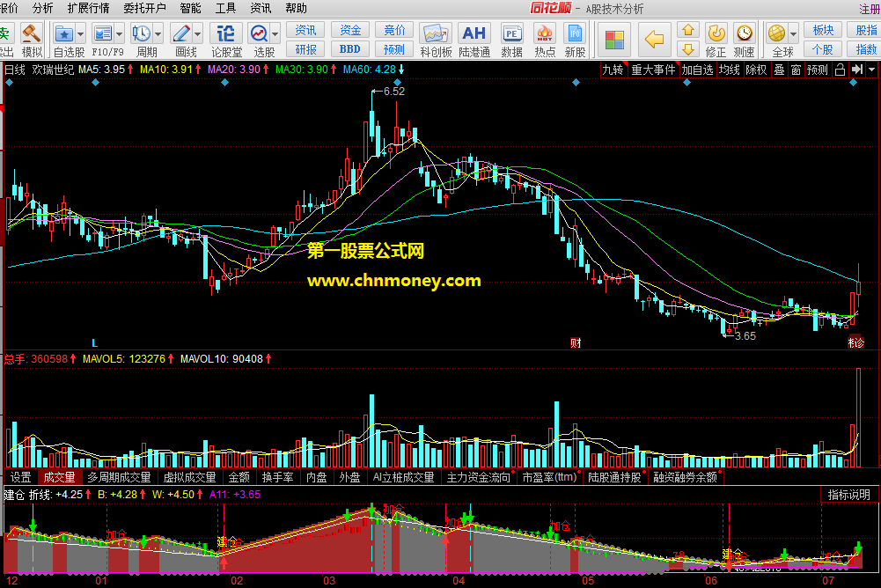Click the 指标说明 button
The width and height of the screenshot is (881, 588).
click(x=849, y=495)
